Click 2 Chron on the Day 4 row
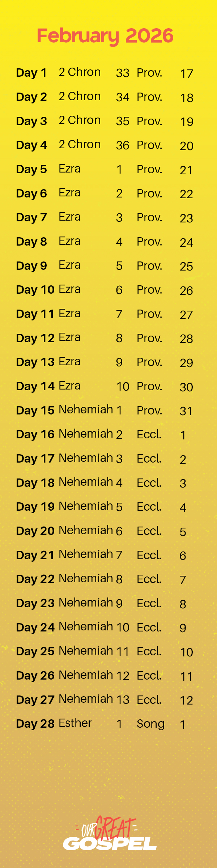 80,144
